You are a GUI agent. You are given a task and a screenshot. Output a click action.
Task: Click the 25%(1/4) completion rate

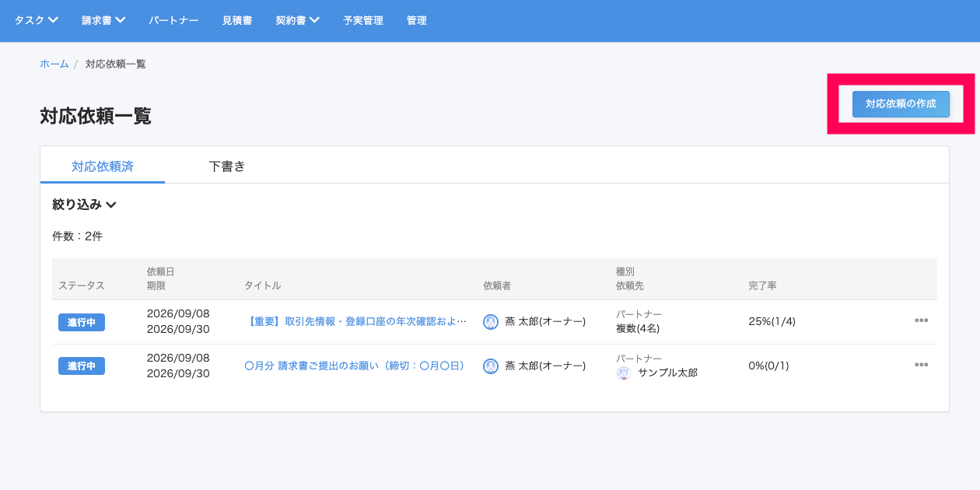tap(772, 321)
